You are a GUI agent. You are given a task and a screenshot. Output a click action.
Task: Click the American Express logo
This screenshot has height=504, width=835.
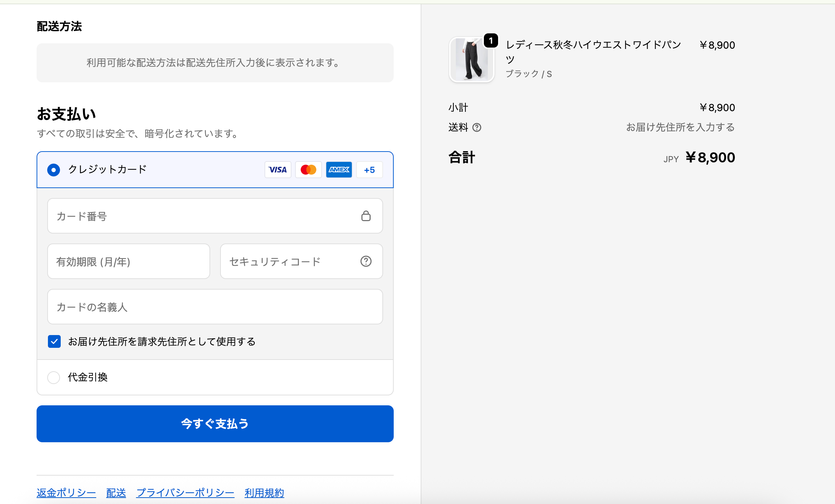point(339,170)
